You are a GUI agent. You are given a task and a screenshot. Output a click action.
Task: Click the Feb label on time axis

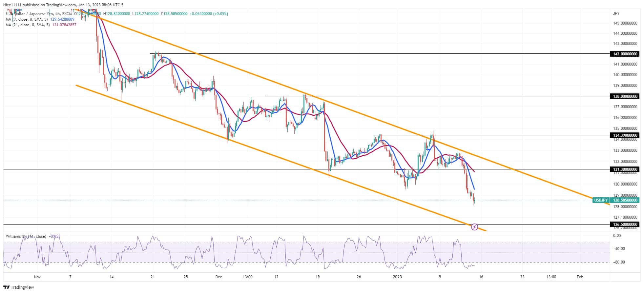pos(580,277)
